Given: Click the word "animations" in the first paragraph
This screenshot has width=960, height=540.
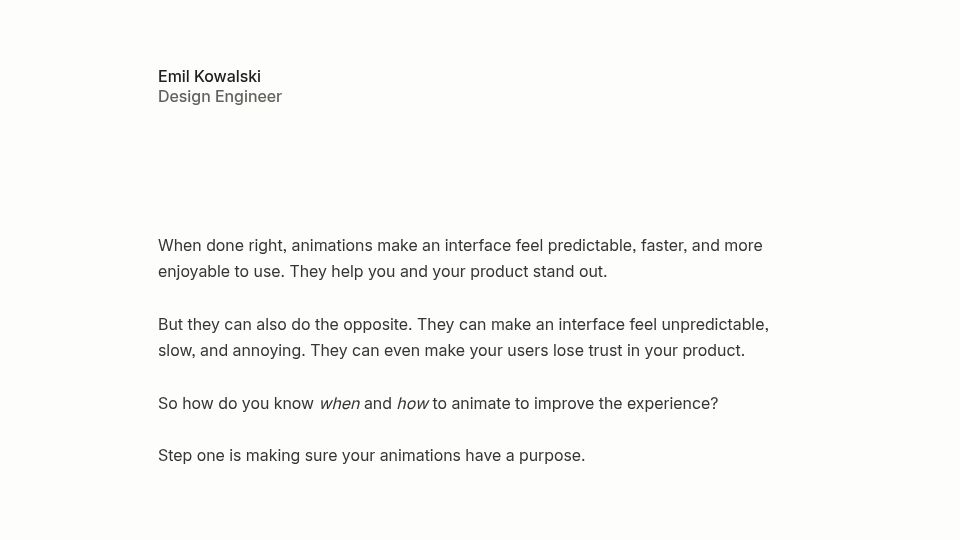Looking at the screenshot, I should pyautogui.click(x=332, y=246).
